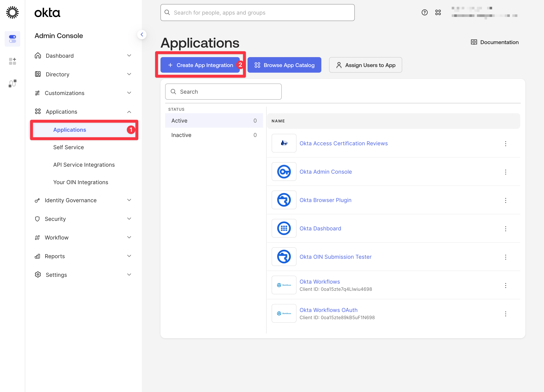Expand the Dashboard menu chevron
The width and height of the screenshot is (544, 392).
129,55
